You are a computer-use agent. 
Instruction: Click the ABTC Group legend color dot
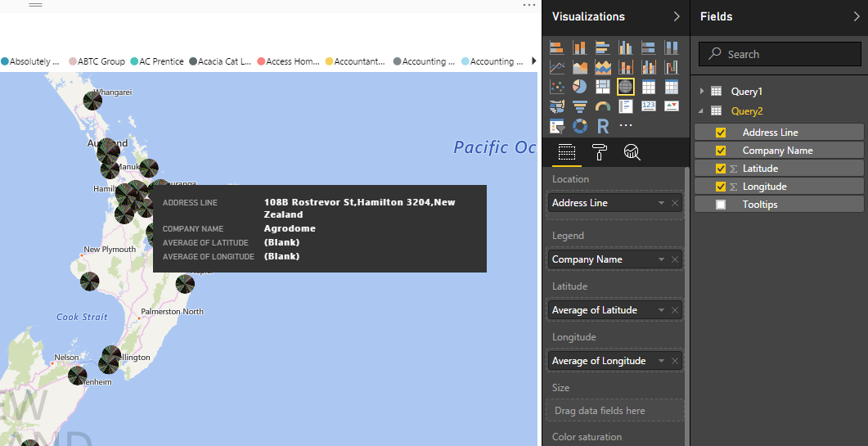click(x=73, y=61)
